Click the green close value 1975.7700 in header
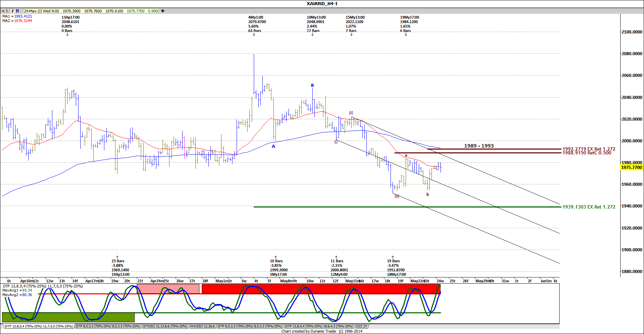Screen dimensions: 644x334 [136, 11]
